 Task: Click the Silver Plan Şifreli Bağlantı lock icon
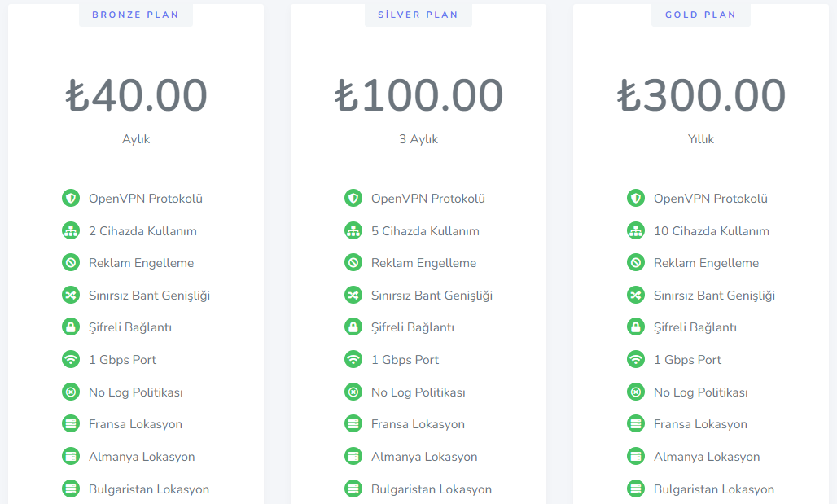[x=353, y=327]
